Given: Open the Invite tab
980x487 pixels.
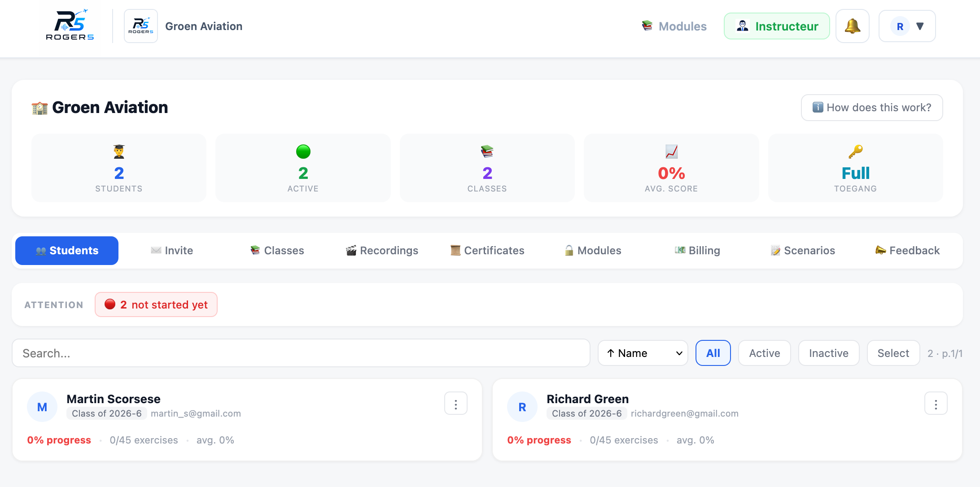Looking at the screenshot, I should 172,251.
